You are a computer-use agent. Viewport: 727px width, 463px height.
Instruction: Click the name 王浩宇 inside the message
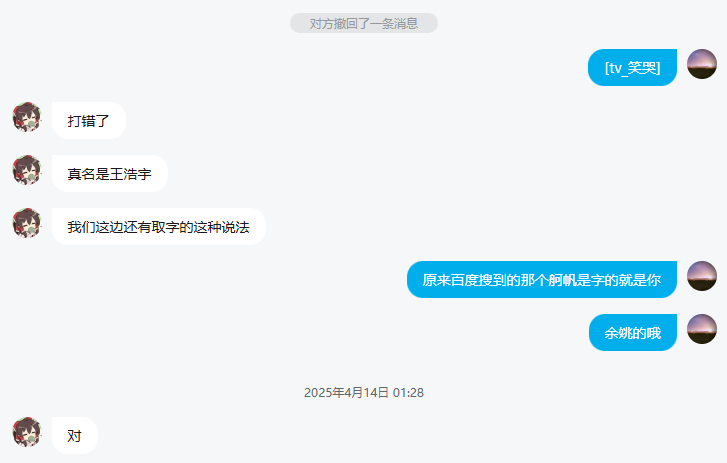(131, 174)
